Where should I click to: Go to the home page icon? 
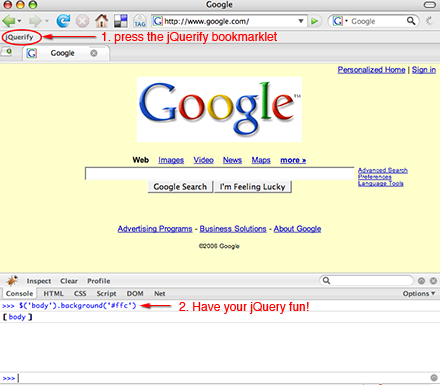click(x=102, y=21)
